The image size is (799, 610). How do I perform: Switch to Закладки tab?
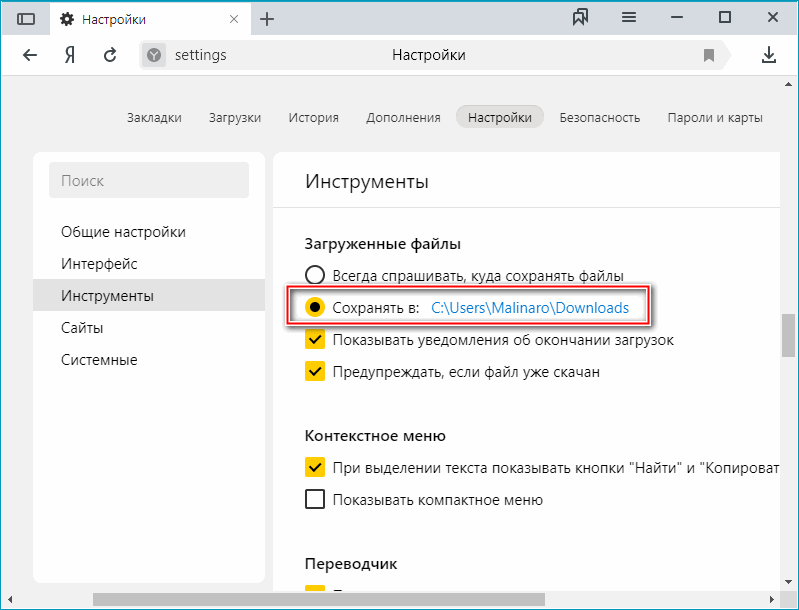pyautogui.click(x=154, y=118)
